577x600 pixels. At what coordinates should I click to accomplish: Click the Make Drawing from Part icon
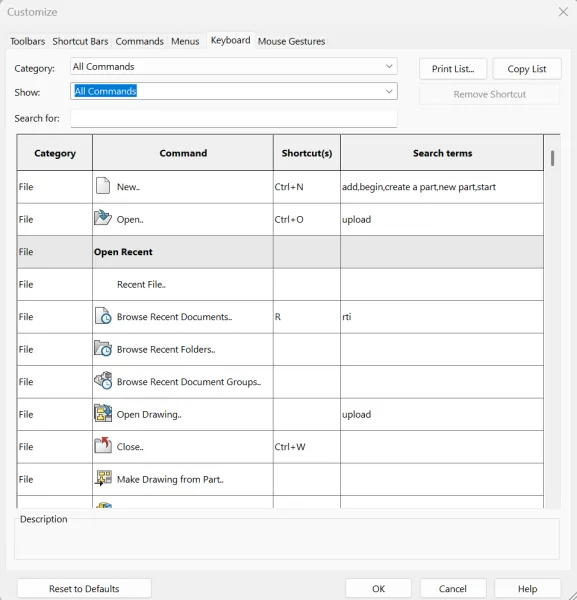(x=103, y=478)
